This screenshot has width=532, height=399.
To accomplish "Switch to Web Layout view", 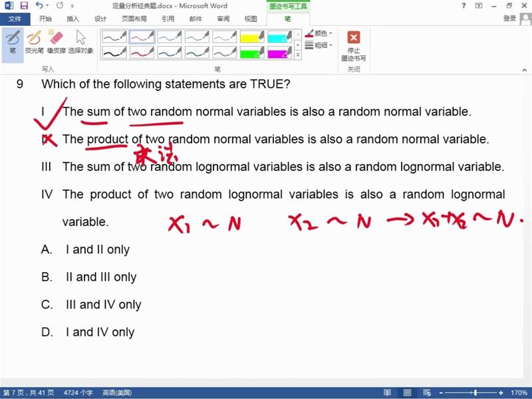I will [427, 393].
